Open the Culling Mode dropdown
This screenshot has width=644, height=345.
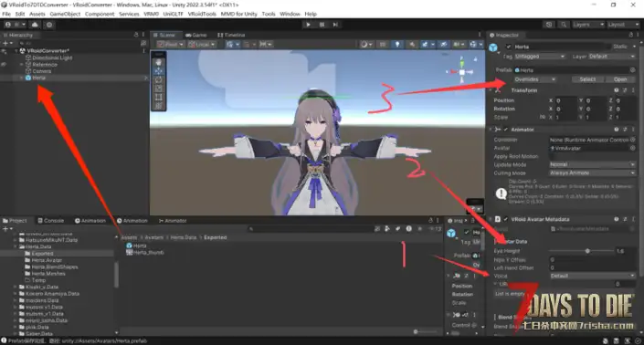click(592, 173)
